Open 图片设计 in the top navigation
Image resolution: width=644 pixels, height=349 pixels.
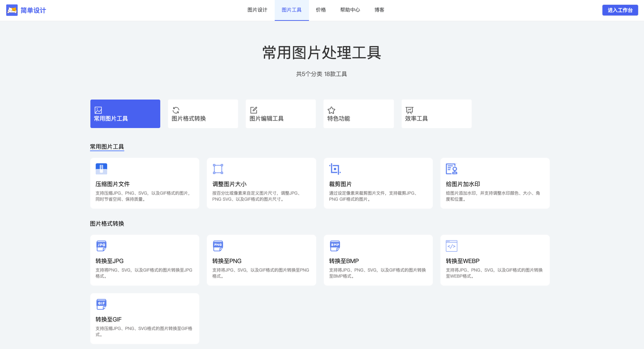(257, 10)
